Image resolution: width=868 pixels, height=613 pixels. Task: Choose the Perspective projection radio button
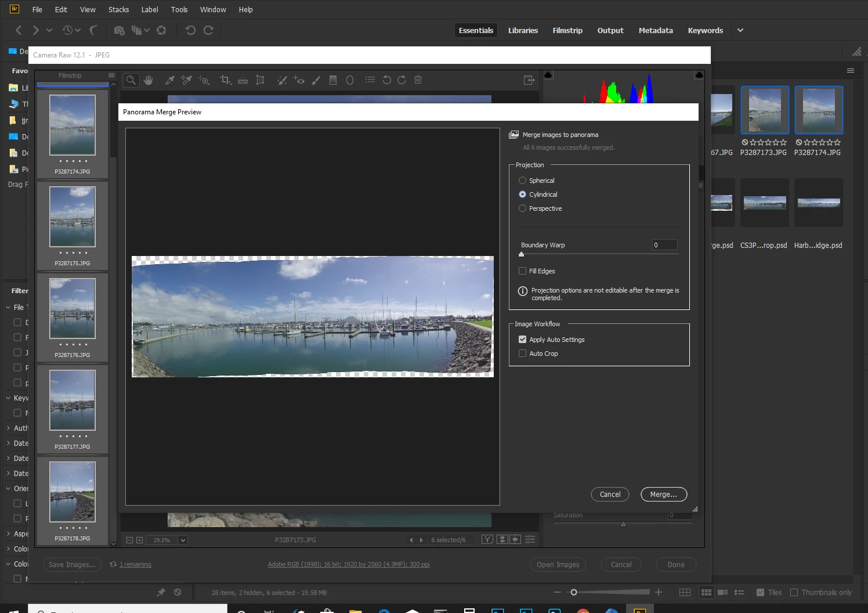[x=522, y=208]
